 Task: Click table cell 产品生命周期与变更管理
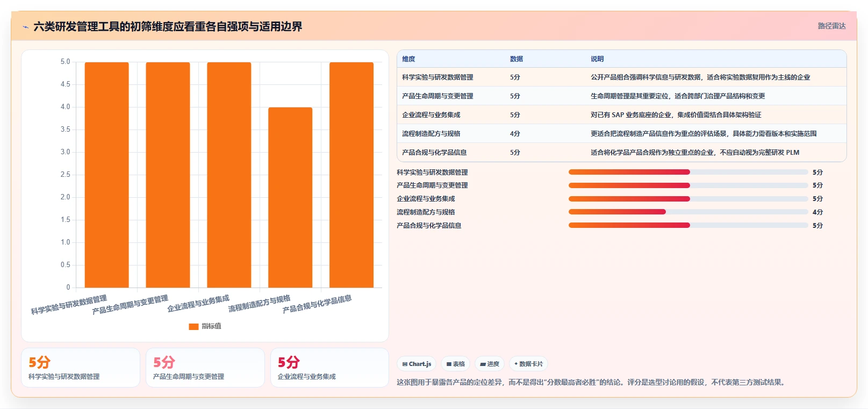(437, 96)
